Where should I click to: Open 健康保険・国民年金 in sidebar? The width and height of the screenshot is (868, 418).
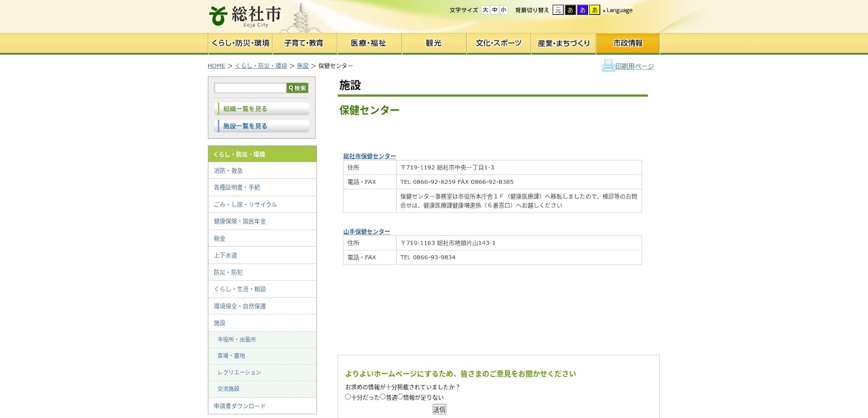(262, 221)
